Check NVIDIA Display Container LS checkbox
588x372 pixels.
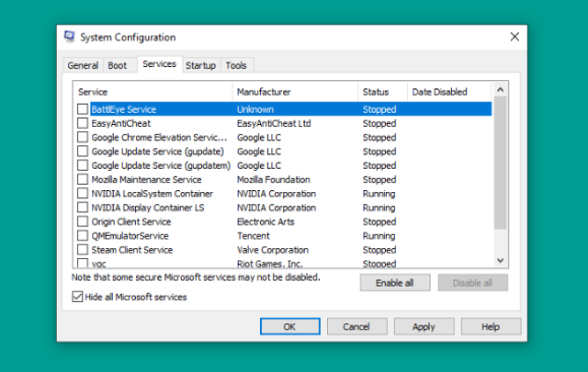pos(83,208)
